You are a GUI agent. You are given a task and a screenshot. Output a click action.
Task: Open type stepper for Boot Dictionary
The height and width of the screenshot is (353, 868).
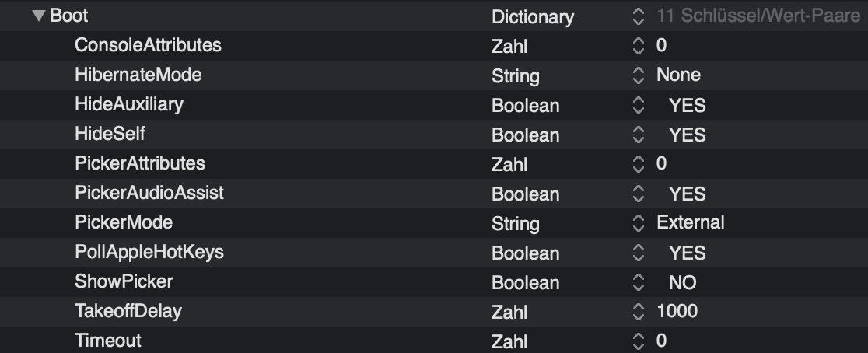coord(639,16)
